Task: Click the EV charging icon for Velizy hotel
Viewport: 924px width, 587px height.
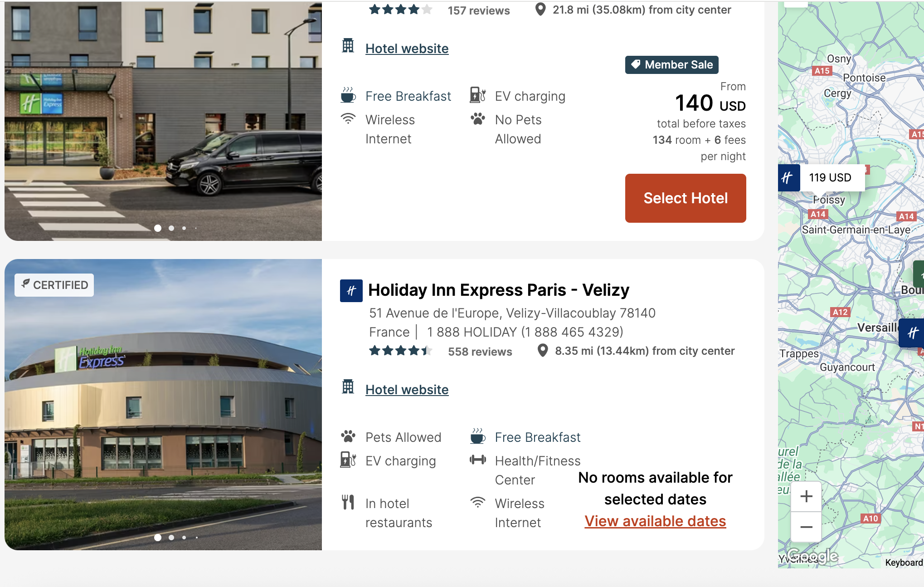Action: click(x=346, y=460)
